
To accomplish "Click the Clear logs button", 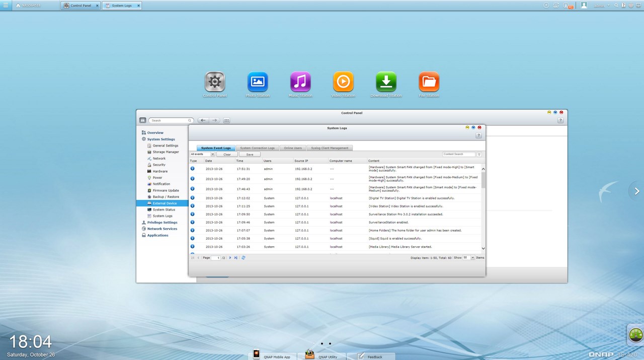I will coord(227,155).
